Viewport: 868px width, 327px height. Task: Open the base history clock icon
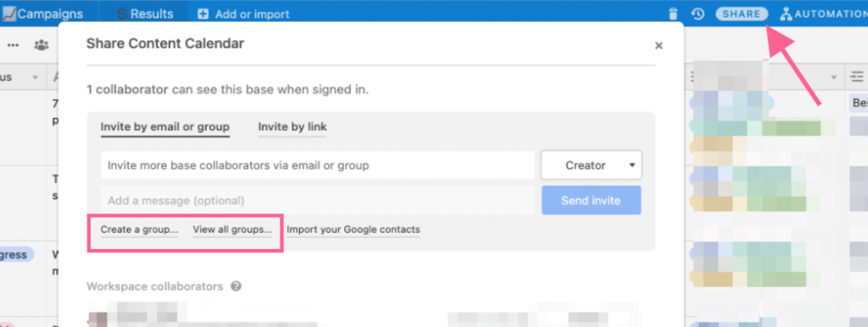(x=698, y=14)
